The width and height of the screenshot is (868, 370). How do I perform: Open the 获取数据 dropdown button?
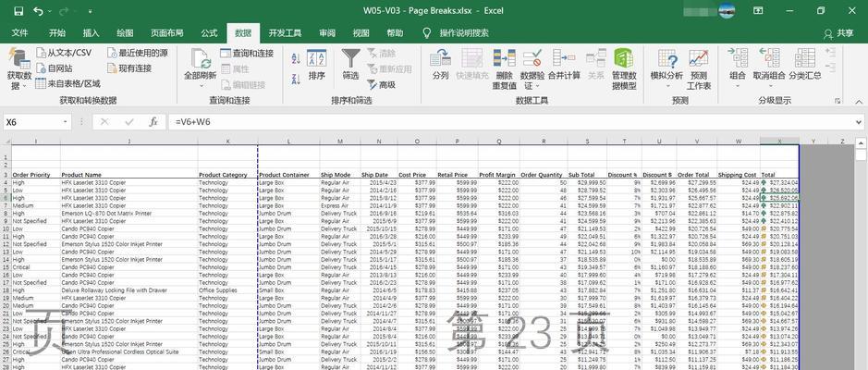tap(19, 69)
